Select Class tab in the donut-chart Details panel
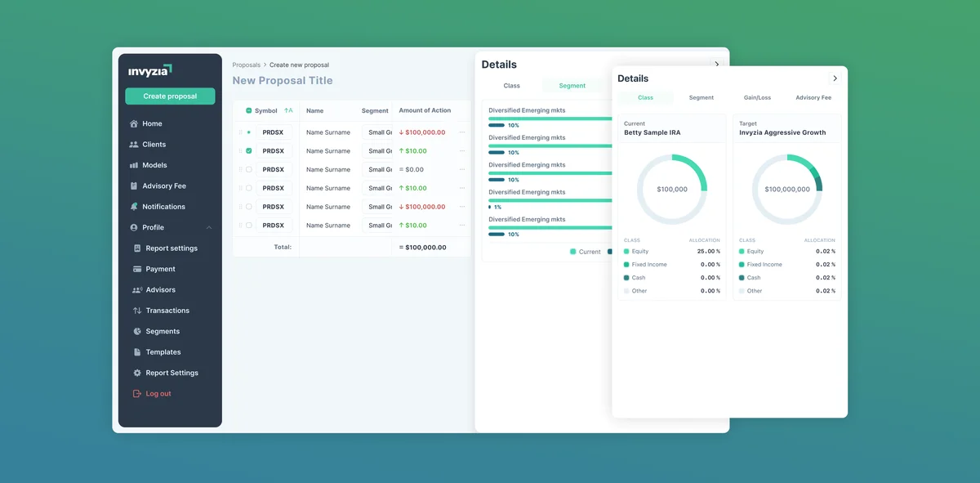Viewport: 980px width, 483px height. coord(645,98)
